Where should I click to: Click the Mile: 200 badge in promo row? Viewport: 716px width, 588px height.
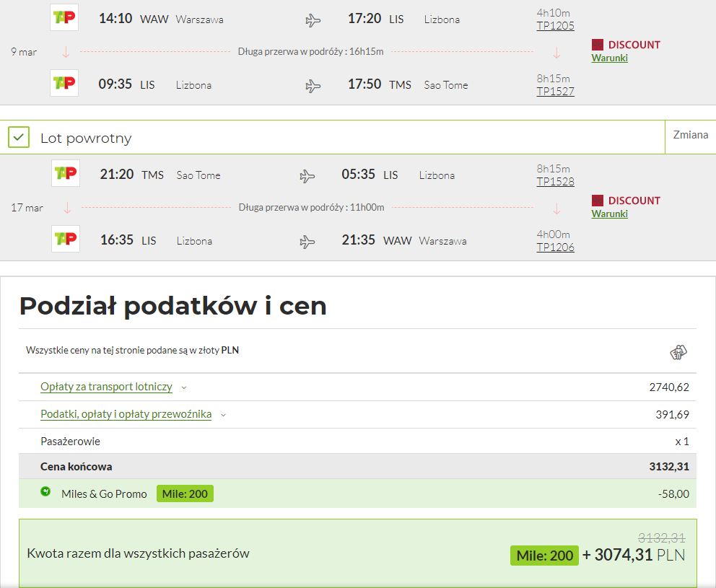(x=185, y=494)
